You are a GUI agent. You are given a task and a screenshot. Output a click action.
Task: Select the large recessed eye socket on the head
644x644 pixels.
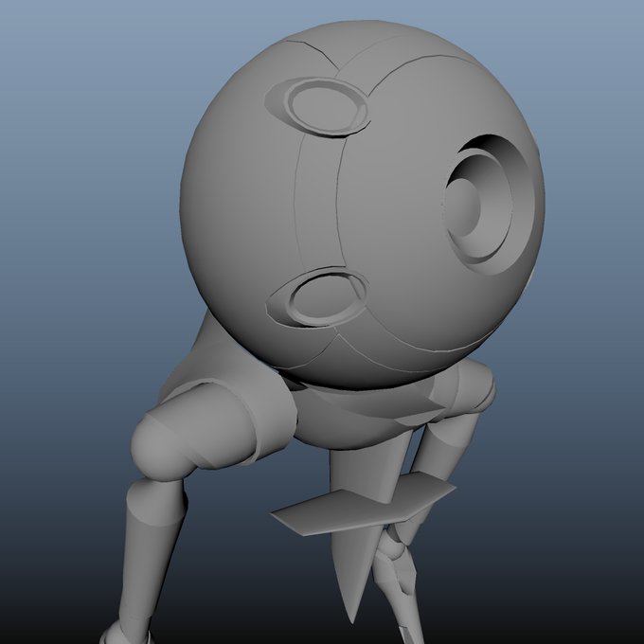point(488,205)
